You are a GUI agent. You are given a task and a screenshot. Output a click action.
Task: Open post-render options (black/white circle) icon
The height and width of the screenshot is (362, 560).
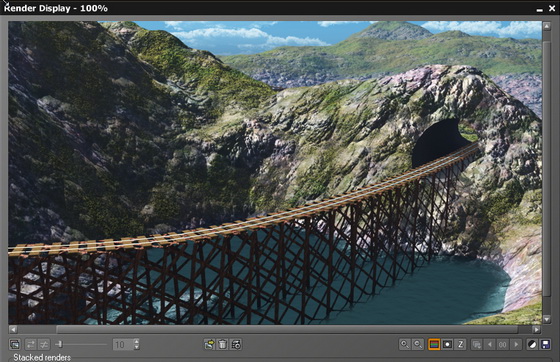(532, 345)
